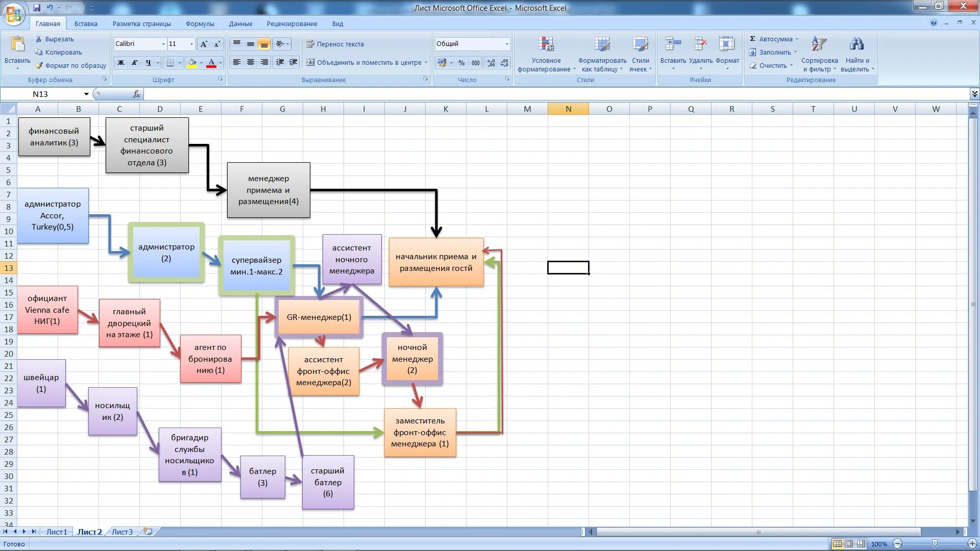Switch to Page Break Preview in status bar
The height and width of the screenshot is (551, 980).
861,544
